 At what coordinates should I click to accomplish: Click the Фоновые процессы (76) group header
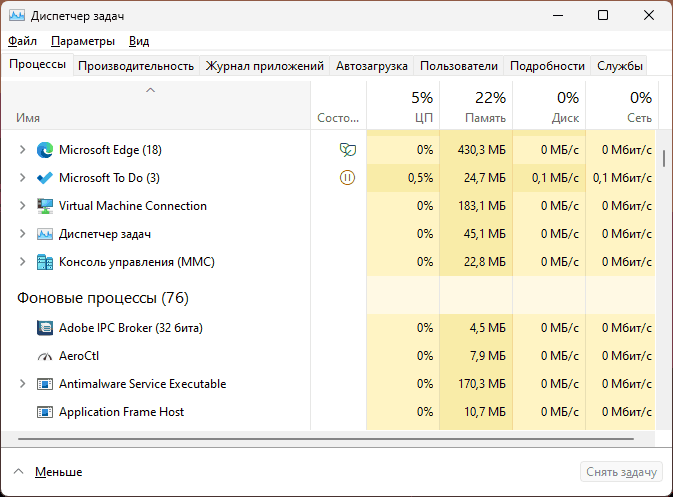click(103, 298)
